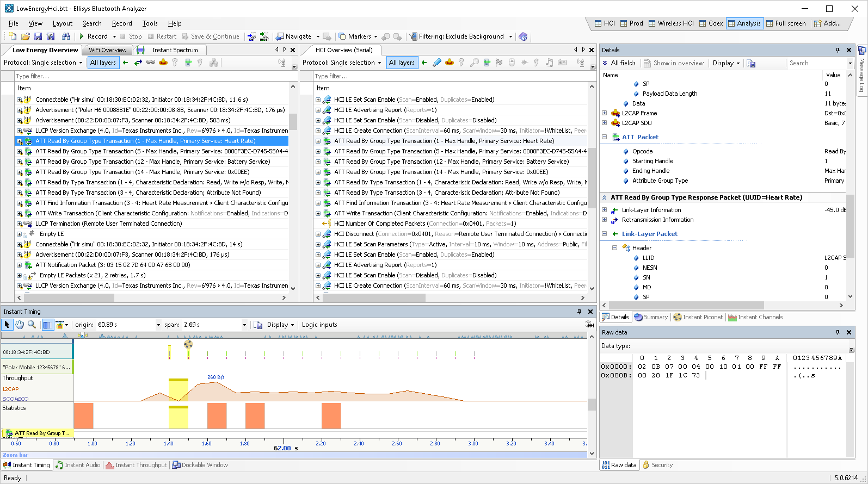
Task: Click the reset time reference icon
Action: point(264,36)
